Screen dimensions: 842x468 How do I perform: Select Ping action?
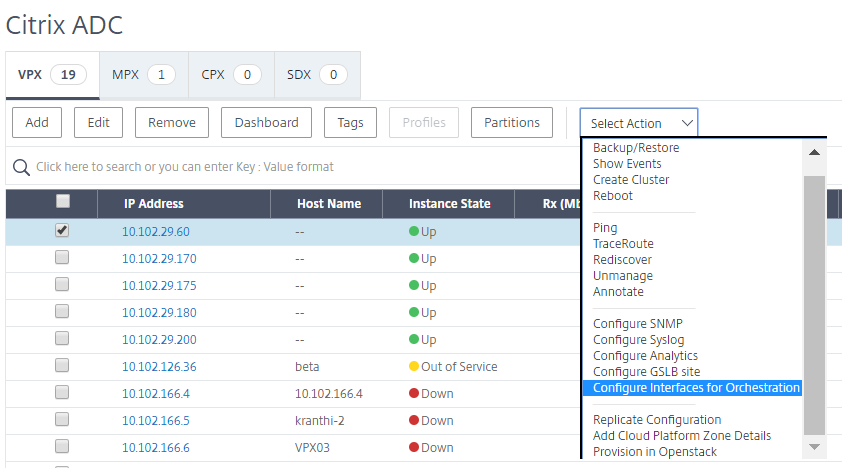pos(605,228)
